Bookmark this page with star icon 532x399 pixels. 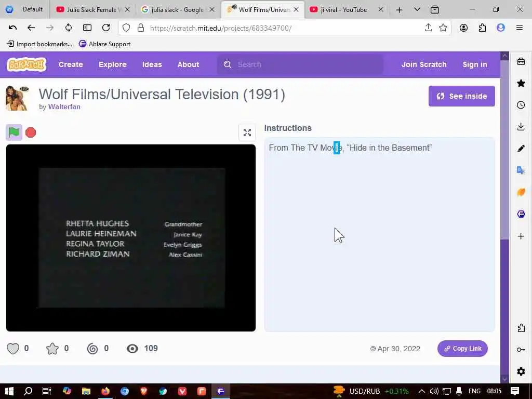[443, 28]
